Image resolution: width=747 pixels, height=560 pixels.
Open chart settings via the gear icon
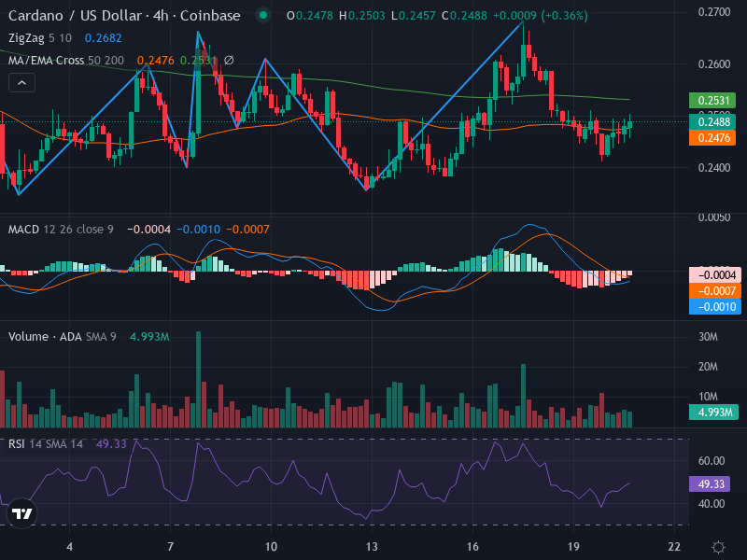[718, 547]
